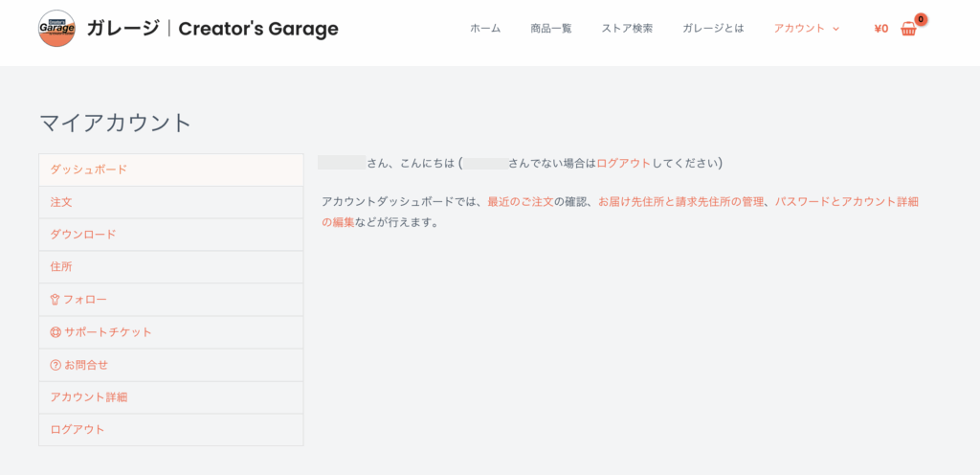Open the 注文 section in sidebar
The image size is (980, 475).
coord(61,202)
